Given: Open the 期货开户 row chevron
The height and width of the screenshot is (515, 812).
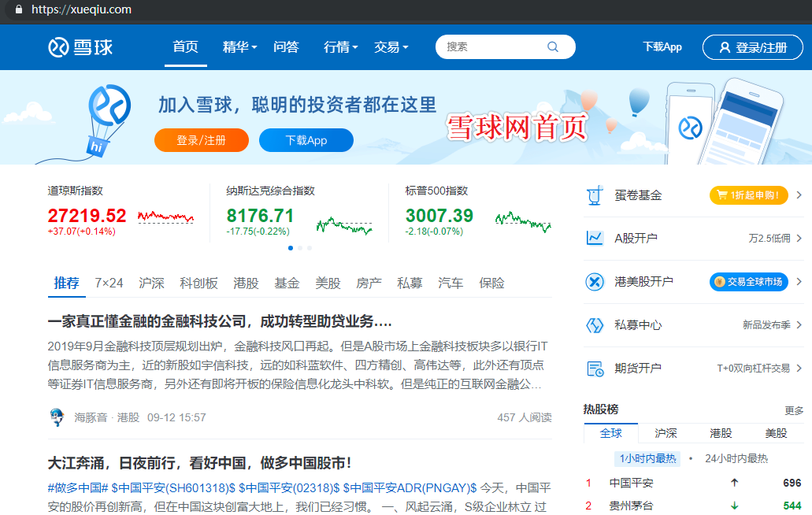Looking at the screenshot, I should (799, 368).
